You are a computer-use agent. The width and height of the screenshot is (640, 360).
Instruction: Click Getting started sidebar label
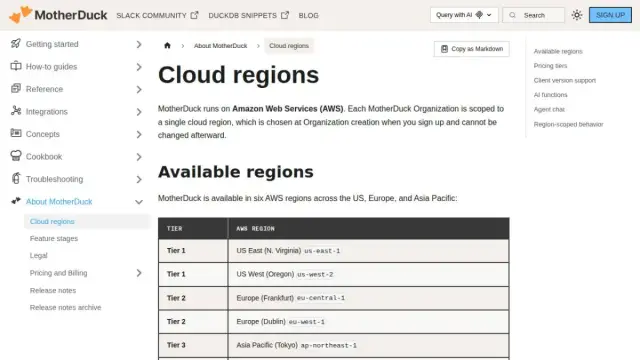pos(52,44)
